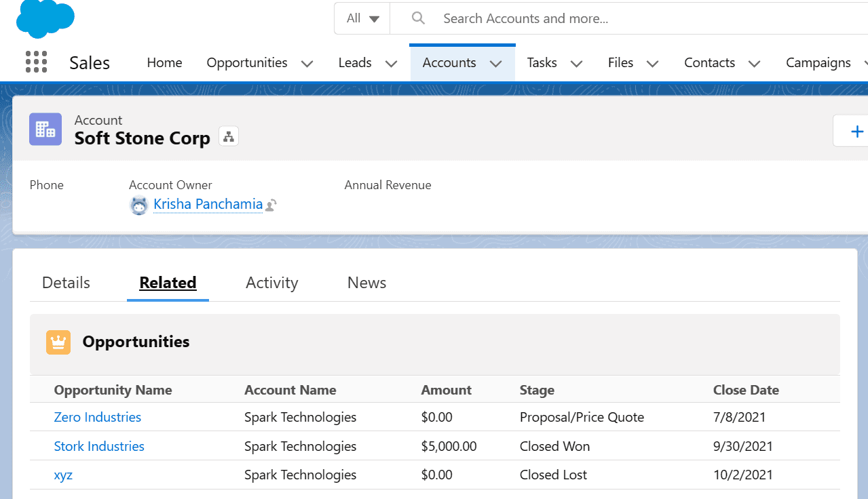Click the Annual Revenue field label
The image size is (868, 499).
click(388, 185)
